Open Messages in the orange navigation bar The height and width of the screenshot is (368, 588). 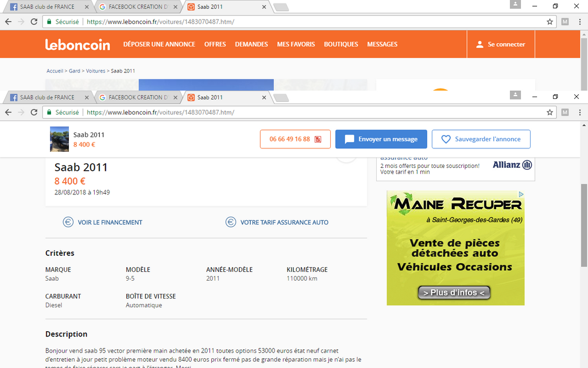coord(382,44)
